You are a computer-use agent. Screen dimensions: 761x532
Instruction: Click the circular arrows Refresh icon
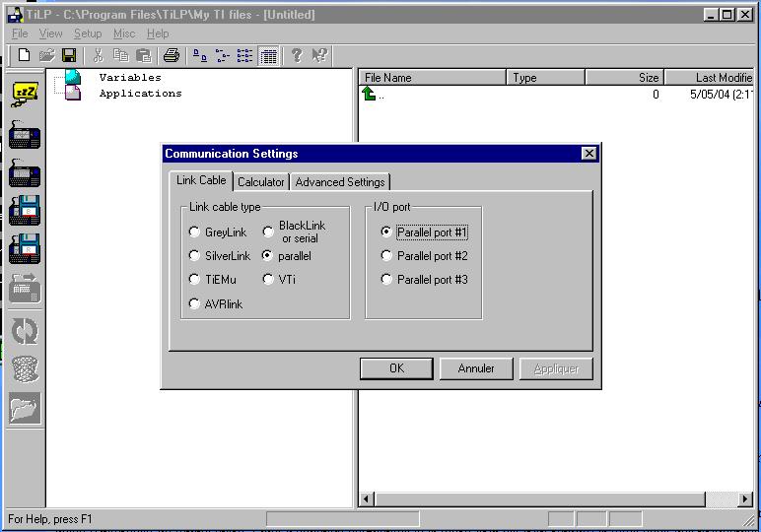click(x=25, y=331)
